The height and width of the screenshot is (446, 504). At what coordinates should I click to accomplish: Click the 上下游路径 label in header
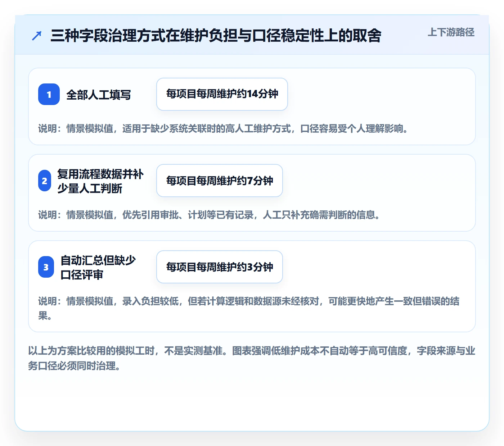click(x=451, y=32)
